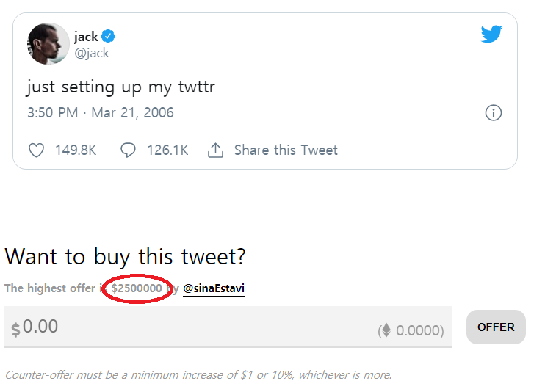Click the 149.8K likes count
Viewport: 545px width, 392px height.
click(x=76, y=150)
